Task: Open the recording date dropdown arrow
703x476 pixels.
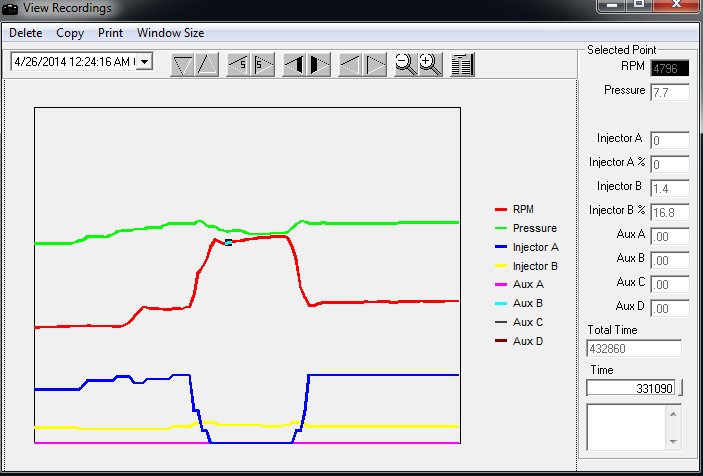Action: (144, 61)
